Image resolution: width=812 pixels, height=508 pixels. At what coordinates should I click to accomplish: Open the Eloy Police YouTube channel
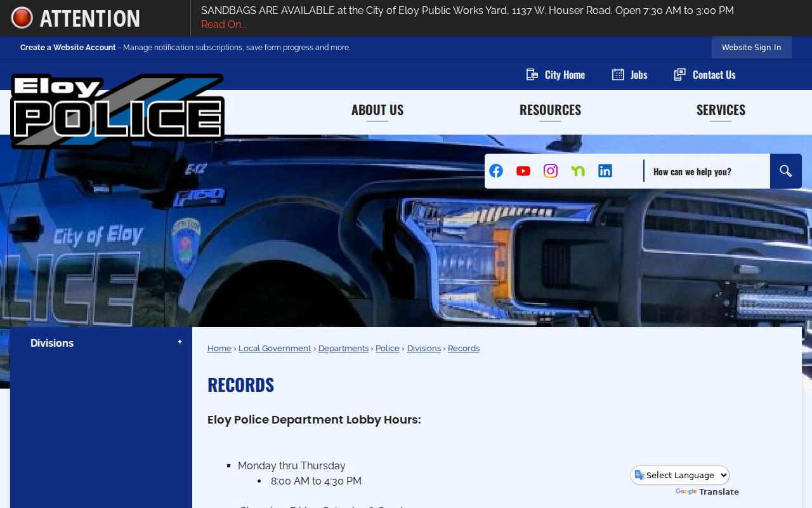coord(523,171)
